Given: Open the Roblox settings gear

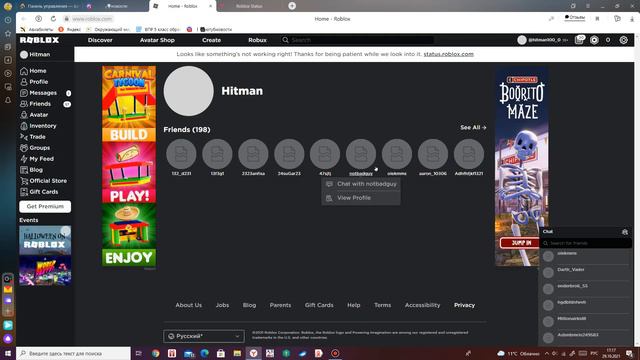Looking at the screenshot, I should pyautogui.click(x=624, y=40).
